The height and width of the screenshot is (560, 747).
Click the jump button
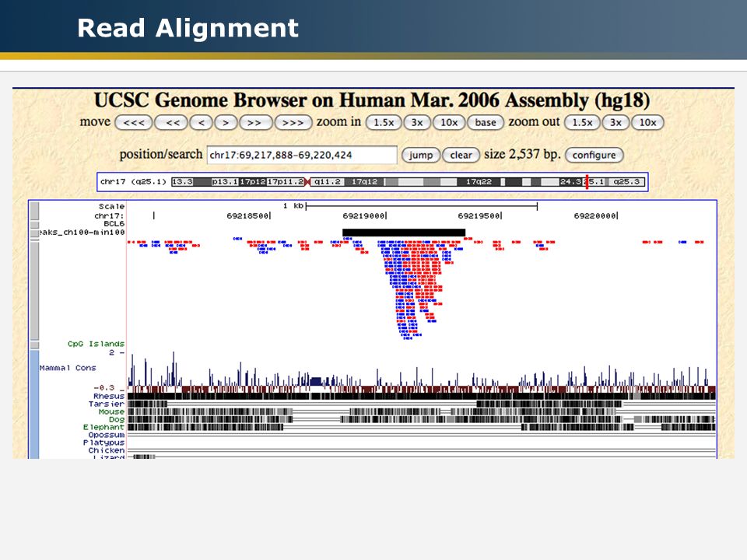421,155
